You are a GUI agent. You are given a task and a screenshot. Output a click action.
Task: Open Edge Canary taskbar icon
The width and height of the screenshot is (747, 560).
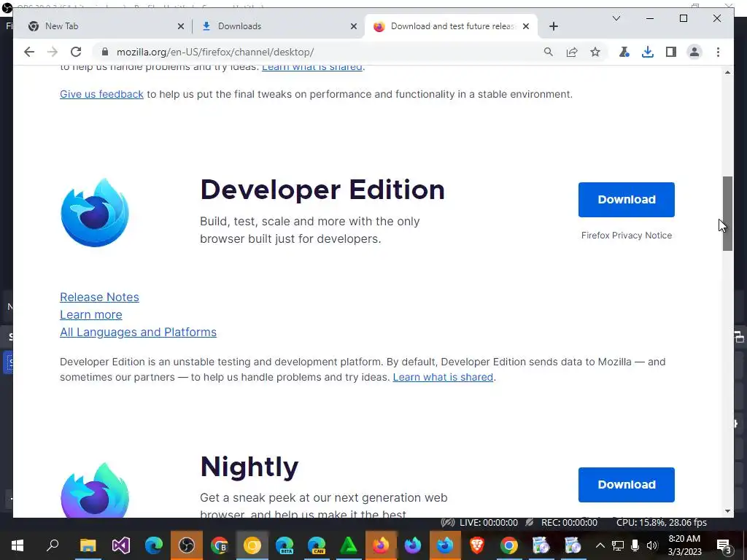[317, 545]
